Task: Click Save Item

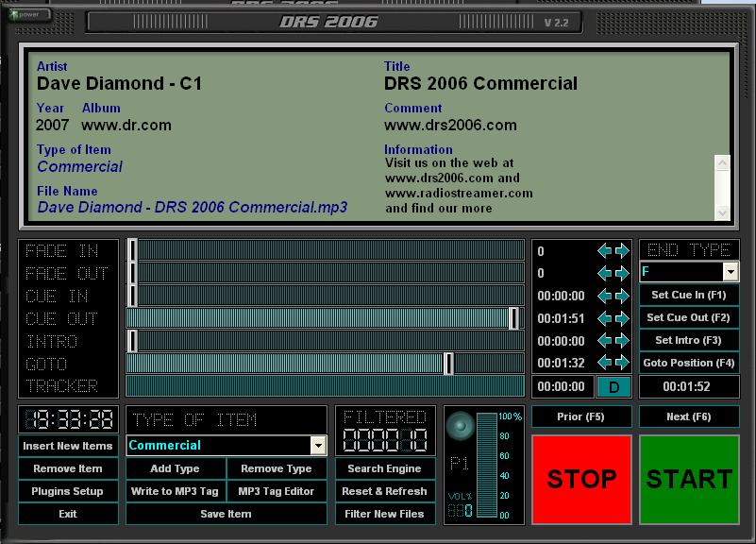Action: [227, 514]
